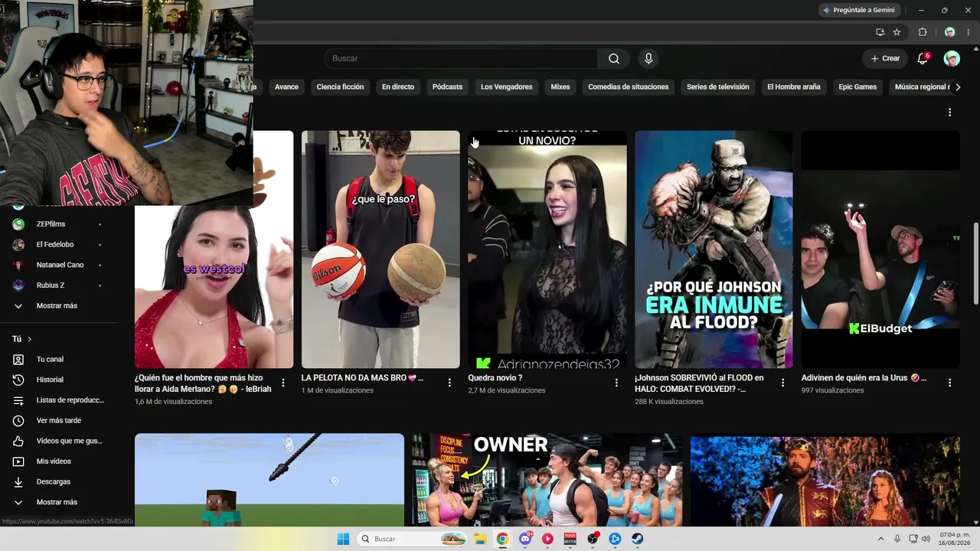Click the taskbar volume icon
The image size is (980, 551).
pos(926,539)
